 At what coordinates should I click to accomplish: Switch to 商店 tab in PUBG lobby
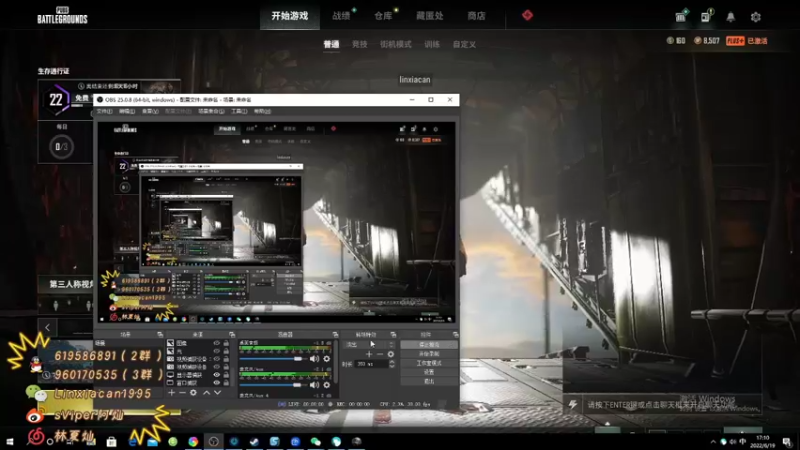tap(476, 16)
